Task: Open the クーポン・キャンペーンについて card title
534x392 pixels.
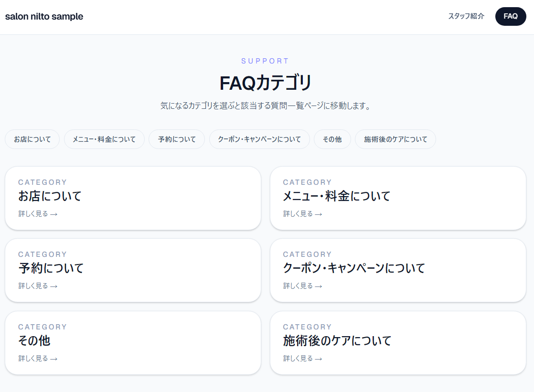Action: click(353, 268)
